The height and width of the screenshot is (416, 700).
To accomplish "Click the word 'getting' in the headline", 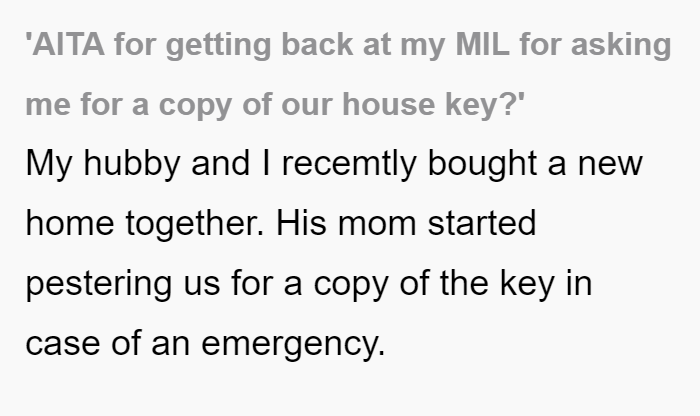I will [x=218, y=46].
